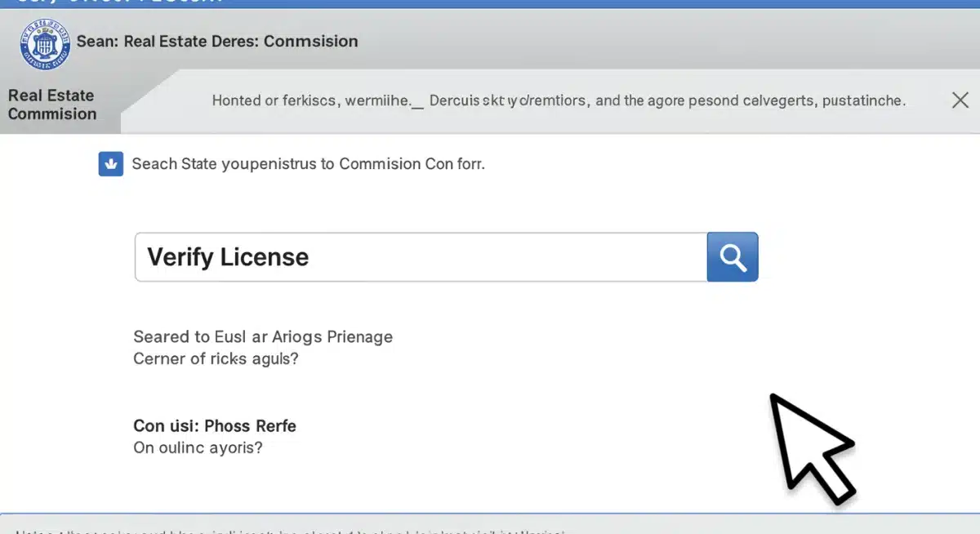This screenshot has height=534, width=980.
Task: Click the 'Con usi: Phoss Rerfe' heading
Action: coord(214,425)
